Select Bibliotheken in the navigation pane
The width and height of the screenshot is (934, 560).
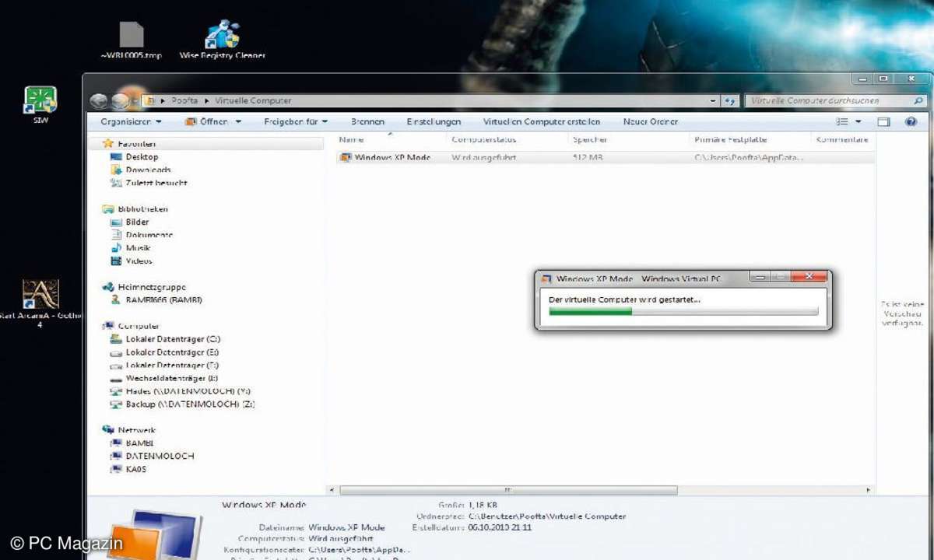tap(135, 209)
